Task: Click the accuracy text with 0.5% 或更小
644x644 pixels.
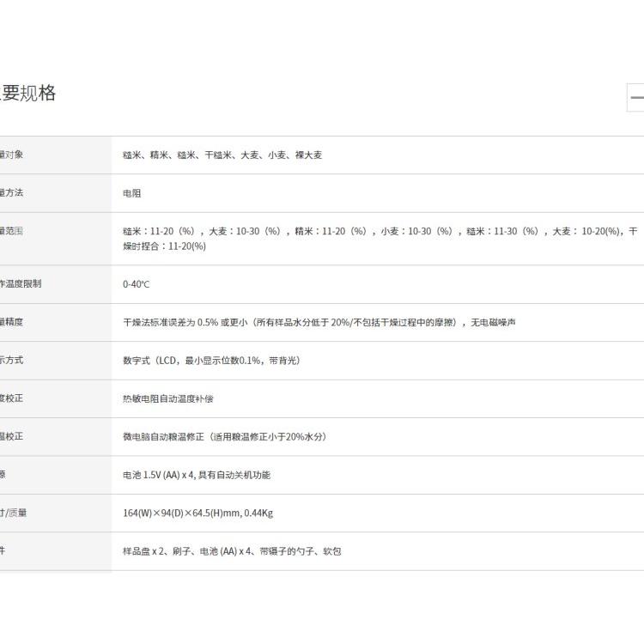Action: pyautogui.click(x=319, y=322)
